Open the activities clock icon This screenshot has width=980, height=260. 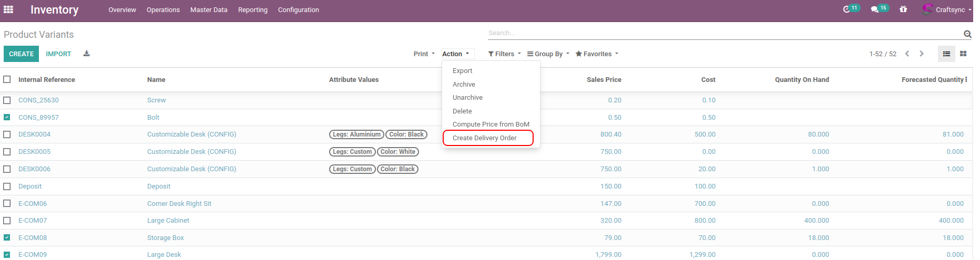[x=846, y=9]
